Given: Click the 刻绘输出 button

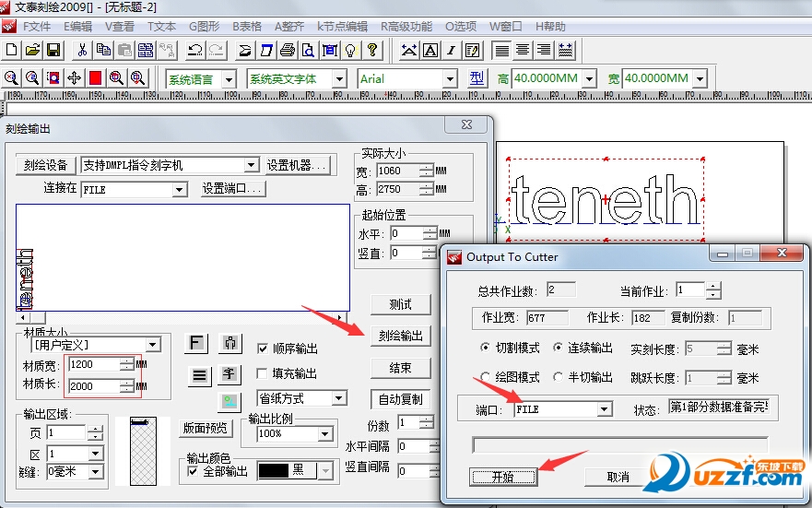Looking at the screenshot, I should click(x=401, y=337).
